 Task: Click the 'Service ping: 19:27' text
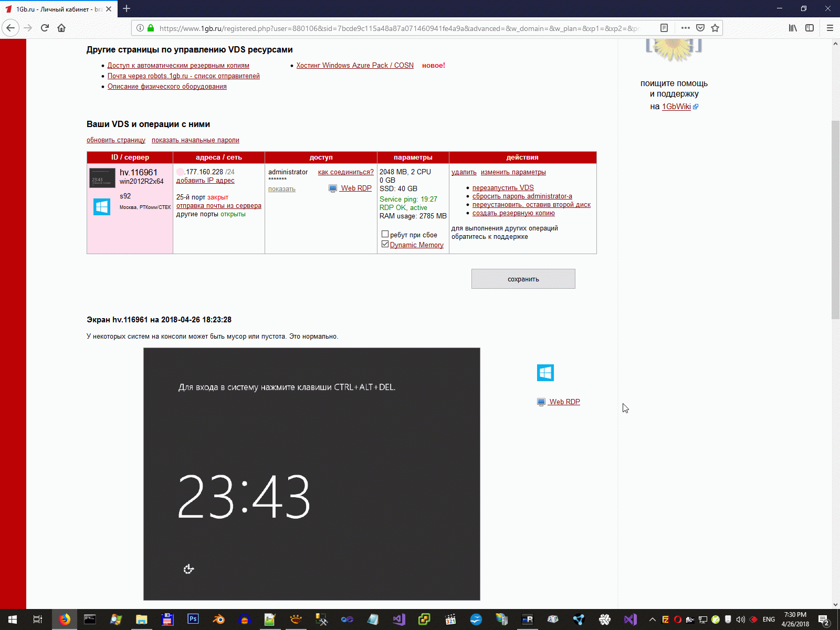(408, 199)
